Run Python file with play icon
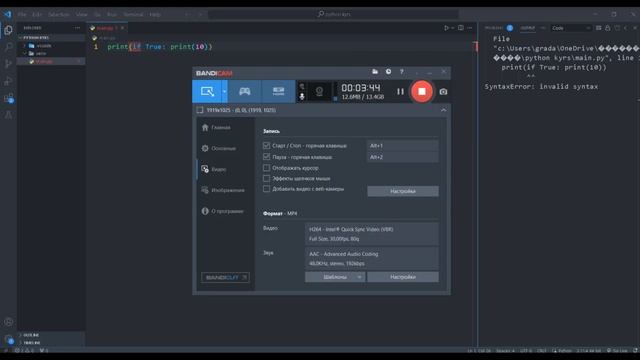The height and width of the screenshot is (360, 640). point(447,28)
